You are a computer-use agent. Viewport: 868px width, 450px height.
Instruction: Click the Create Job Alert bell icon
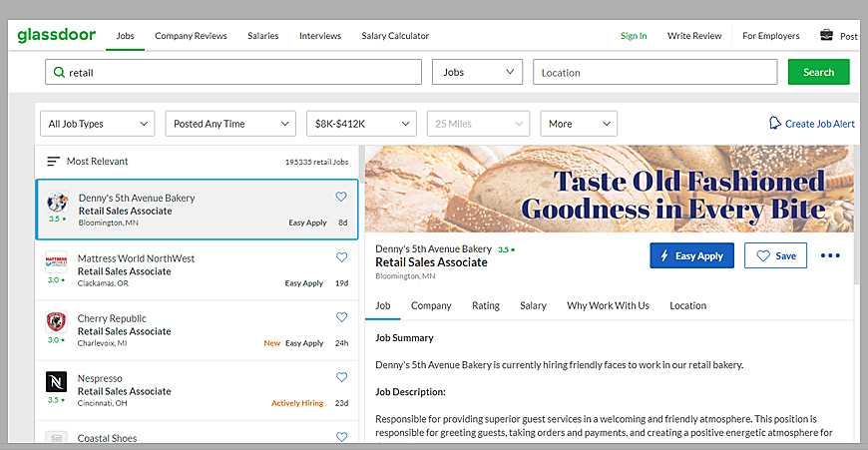(x=775, y=124)
